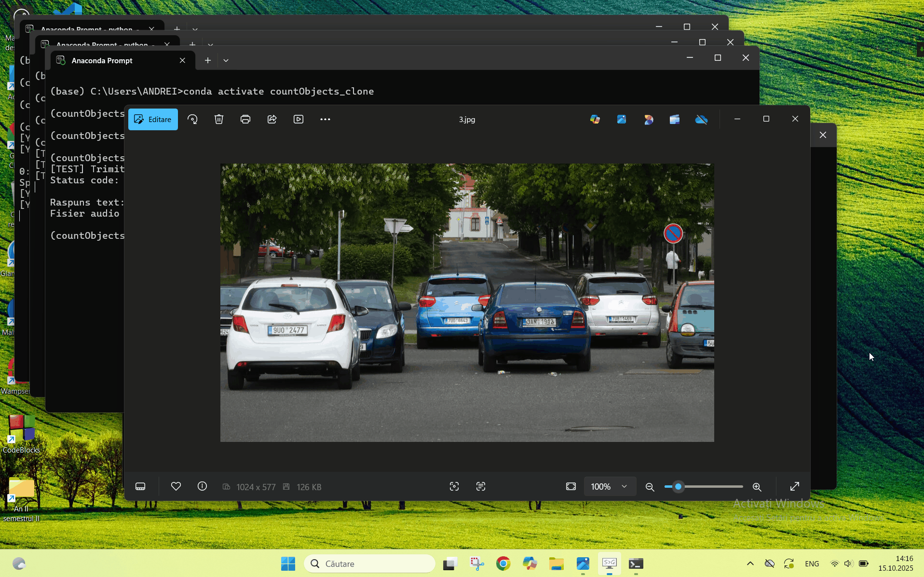This screenshot has width=924, height=577.
Task: Mark the photo as favorite with heart
Action: click(176, 486)
